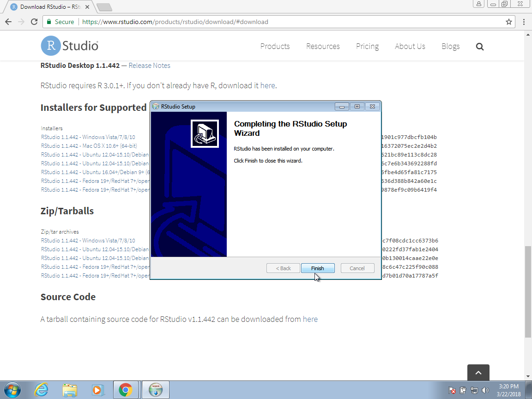Open Windows Explorer folder icon in taskbar
Image resolution: width=532 pixels, height=399 pixels.
(70, 390)
